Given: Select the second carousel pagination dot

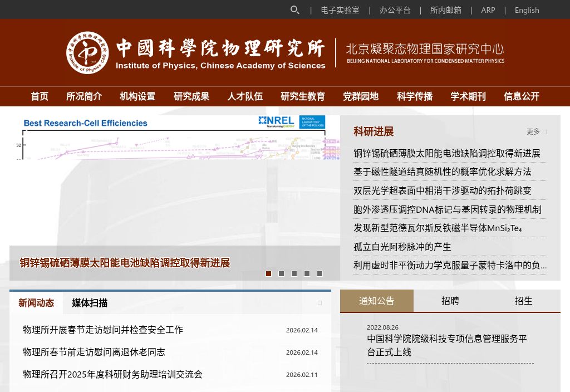Looking at the screenshot, I should (281, 273).
